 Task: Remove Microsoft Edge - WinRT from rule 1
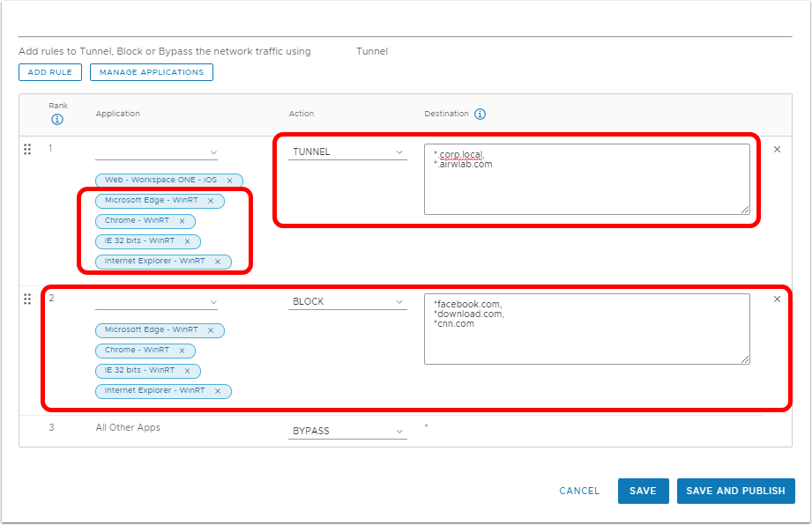210,201
